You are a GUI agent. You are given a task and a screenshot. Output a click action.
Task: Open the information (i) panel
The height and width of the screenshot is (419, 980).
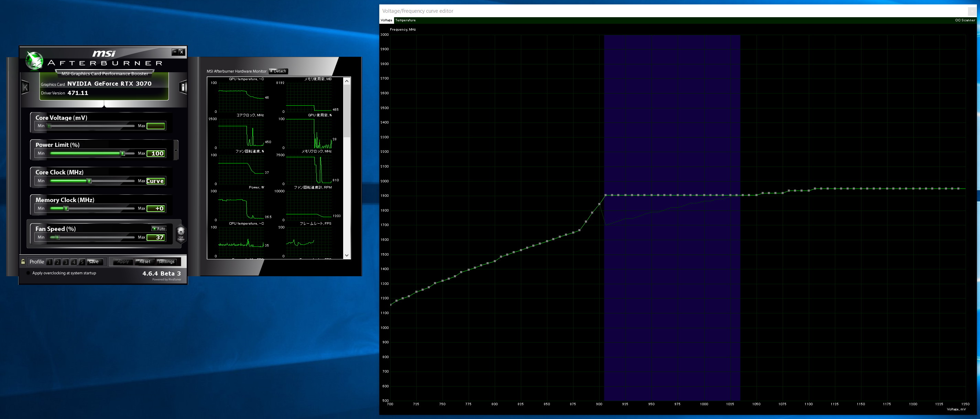tap(183, 87)
